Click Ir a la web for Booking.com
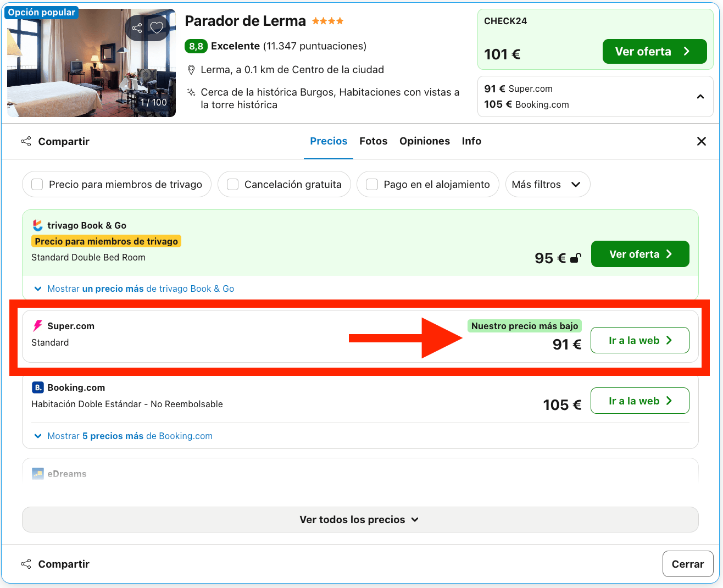This screenshot has height=588, width=723. pos(640,401)
